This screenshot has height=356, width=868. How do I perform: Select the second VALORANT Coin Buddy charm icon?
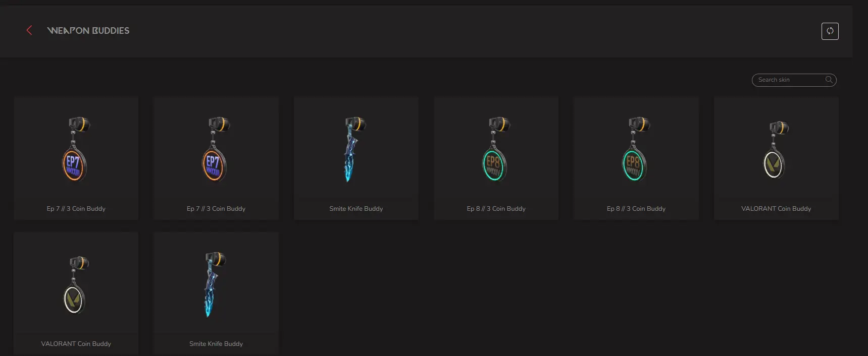point(76,285)
